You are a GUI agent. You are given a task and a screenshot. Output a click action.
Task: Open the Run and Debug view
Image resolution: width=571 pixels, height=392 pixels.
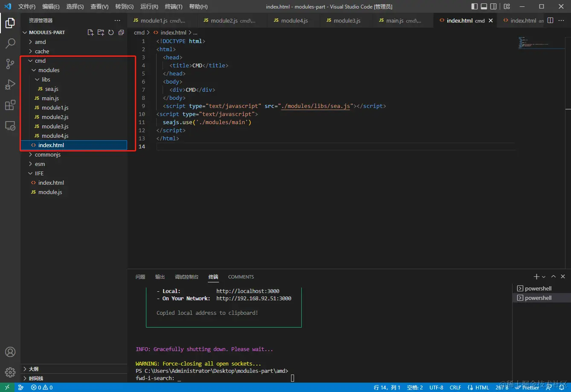point(10,84)
